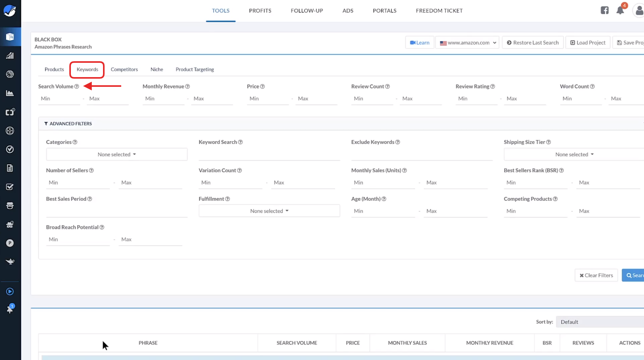The height and width of the screenshot is (360, 644).
Task: Open the circled P sidebar icon
Action: (10, 243)
